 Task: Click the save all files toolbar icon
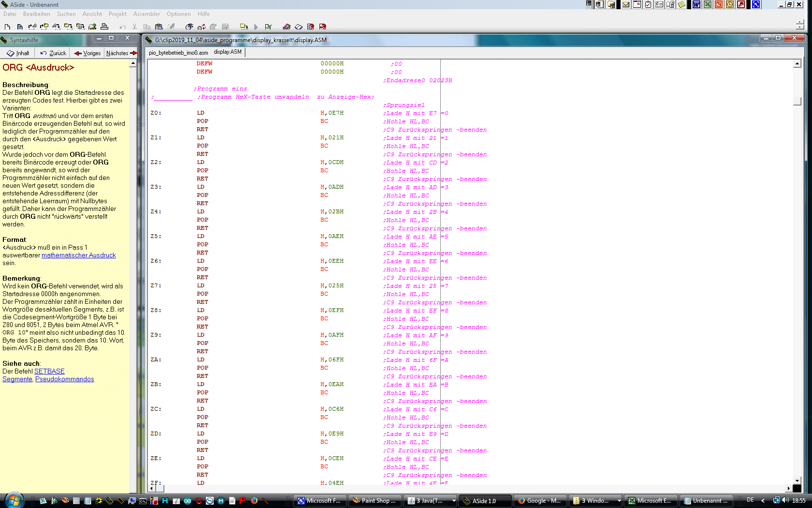(80, 27)
